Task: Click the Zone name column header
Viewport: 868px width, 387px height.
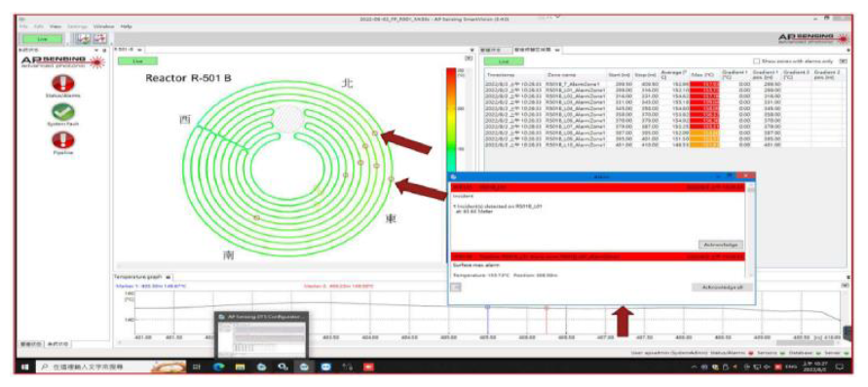Action: [x=576, y=75]
